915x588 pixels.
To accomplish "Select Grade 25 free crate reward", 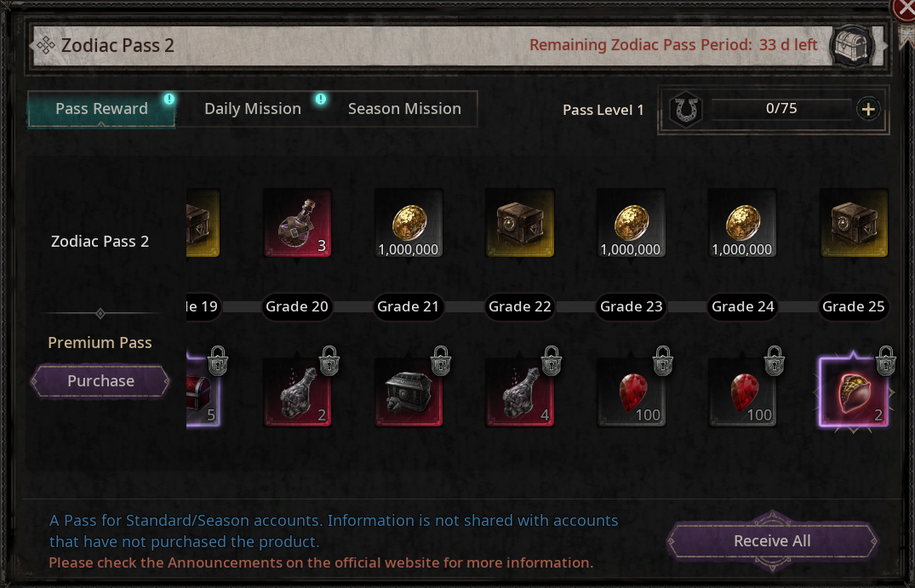I will tap(855, 223).
